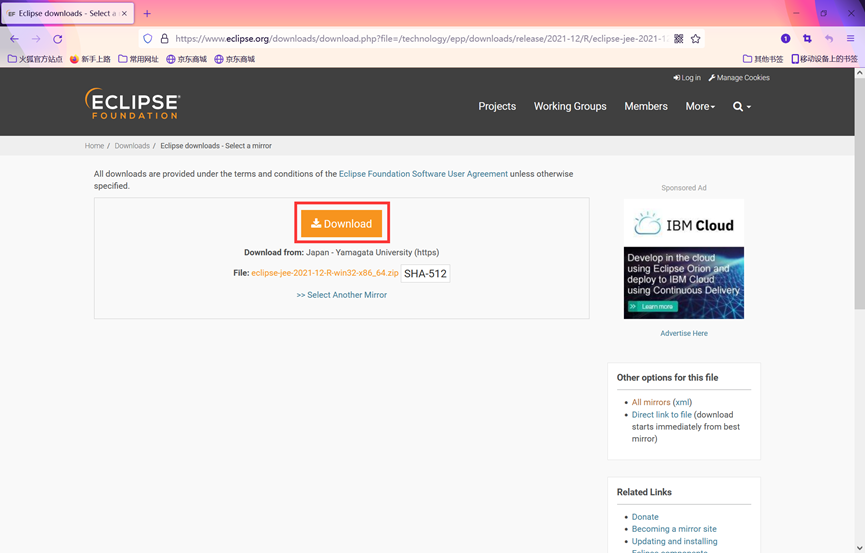Click Select Another Mirror link
Viewport: 865px width, 553px height.
pyautogui.click(x=341, y=295)
